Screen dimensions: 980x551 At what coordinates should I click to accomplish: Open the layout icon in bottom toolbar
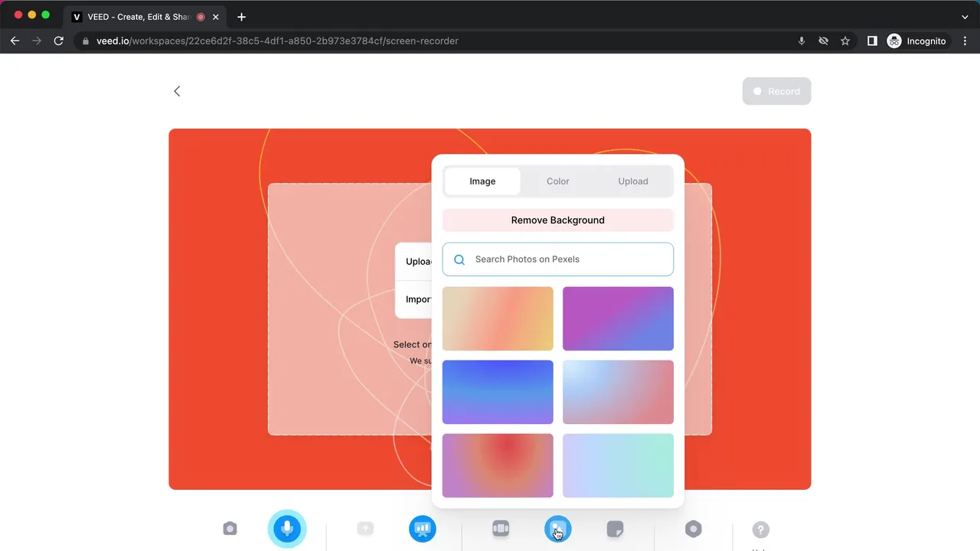point(501,529)
